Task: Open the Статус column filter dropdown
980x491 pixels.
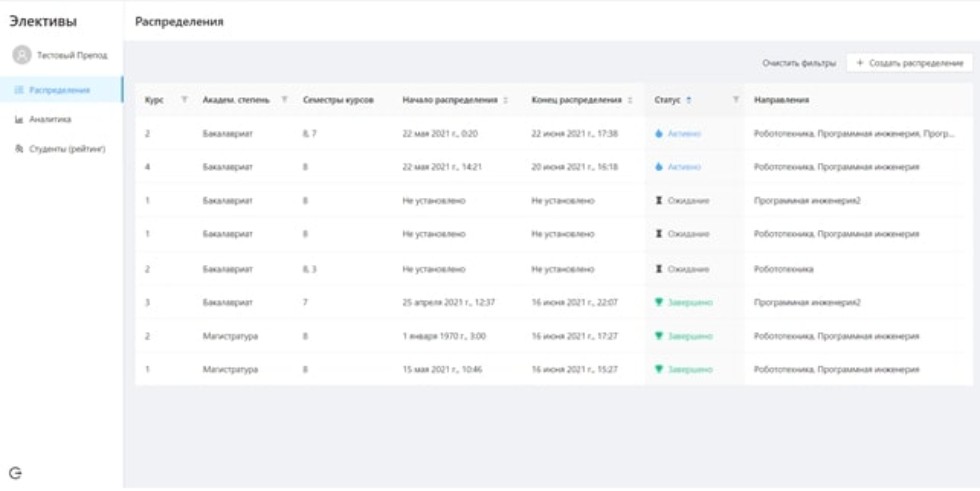Action: (x=736, y=100)
